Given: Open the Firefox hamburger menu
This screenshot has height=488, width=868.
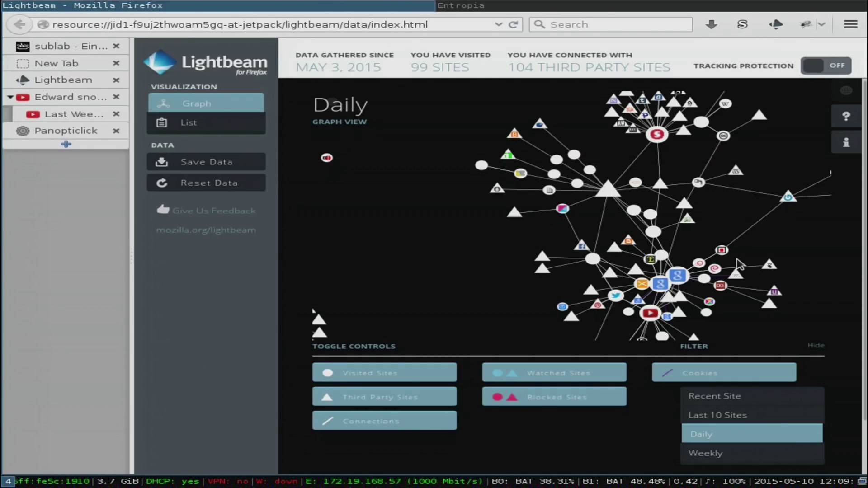Looking at the screenshot, I should click(x=851, y=24).
